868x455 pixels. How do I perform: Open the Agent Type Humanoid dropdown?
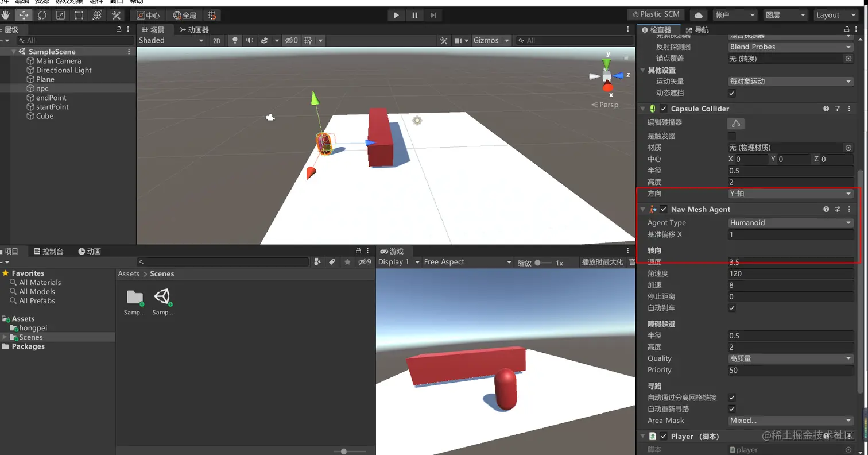pos(790,222)
